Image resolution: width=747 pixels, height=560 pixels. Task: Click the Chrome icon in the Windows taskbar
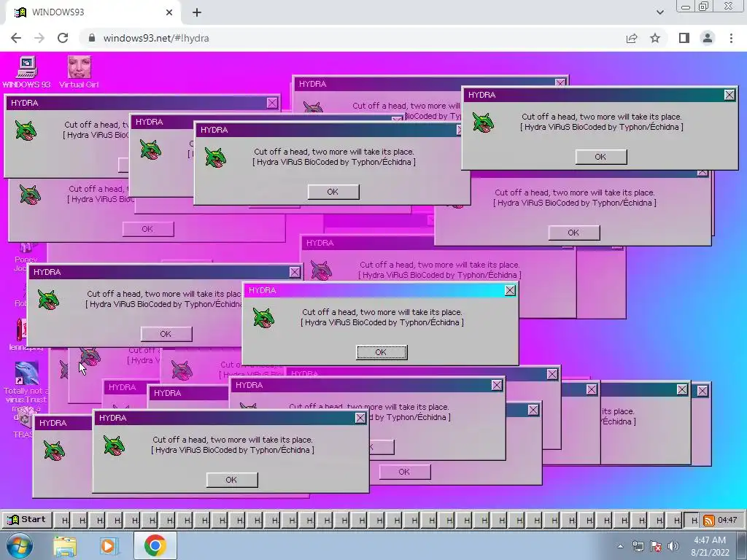point(155,546)
